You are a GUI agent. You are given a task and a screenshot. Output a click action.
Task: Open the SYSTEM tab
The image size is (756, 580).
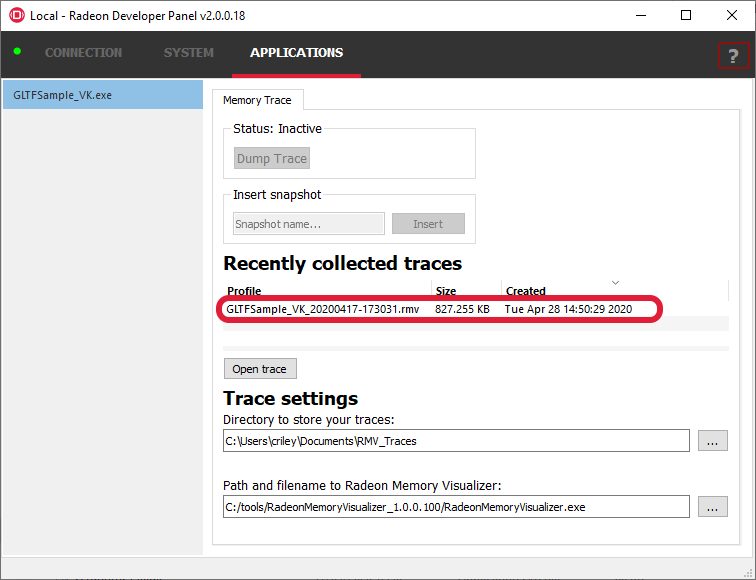pyautogui.click(x=188, y=53)
